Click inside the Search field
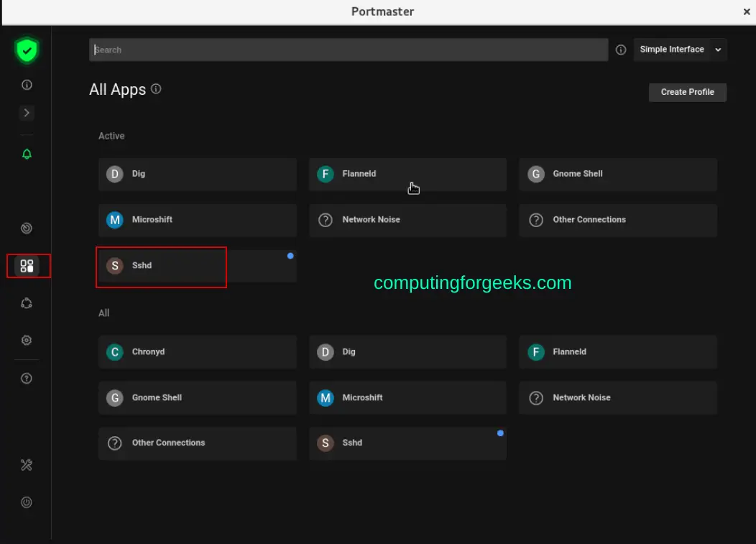 tap(348, 50)
